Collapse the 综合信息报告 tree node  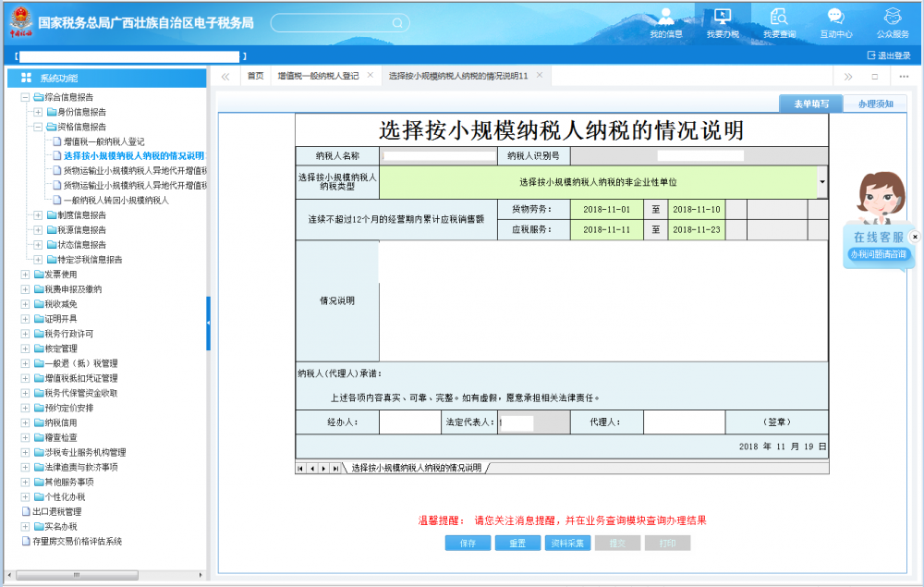click(25, 97)
